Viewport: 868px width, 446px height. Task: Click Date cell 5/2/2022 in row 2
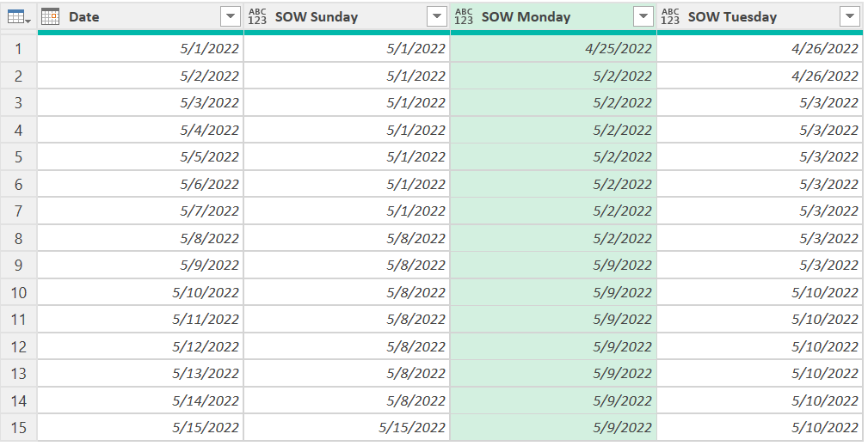pos(140,76)
